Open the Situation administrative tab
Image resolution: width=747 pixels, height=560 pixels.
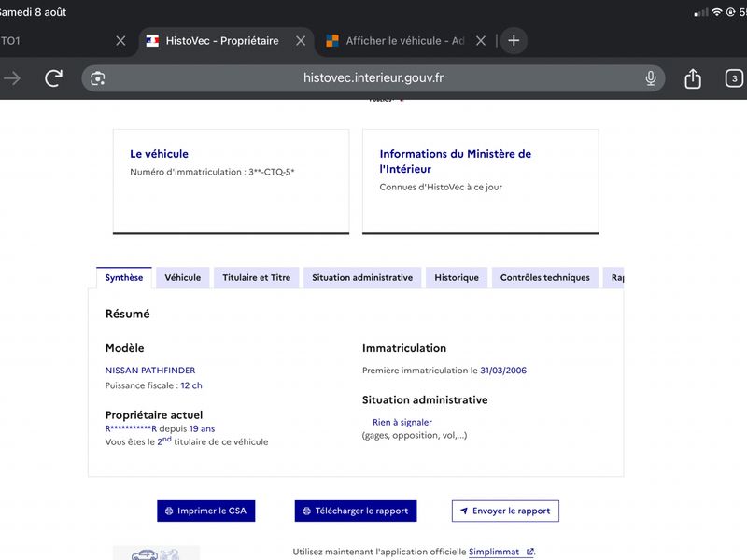point(362,277)
